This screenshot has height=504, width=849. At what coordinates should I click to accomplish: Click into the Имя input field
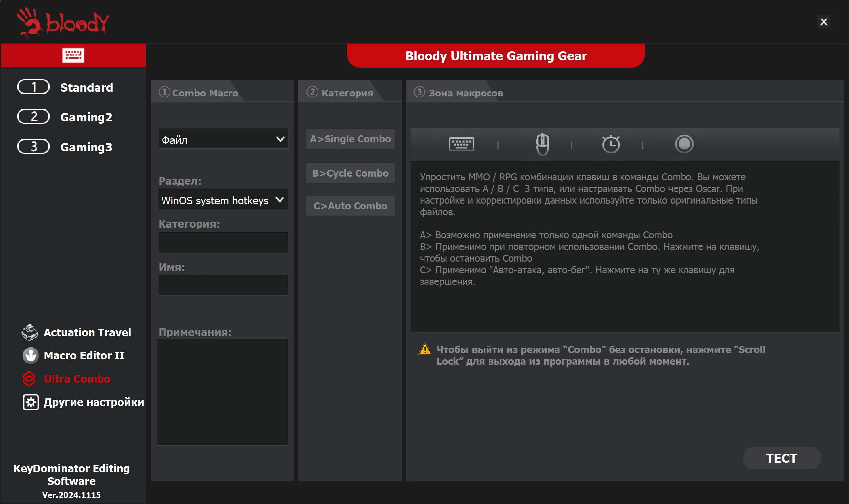pyautogui.click(x=223, y=285)
